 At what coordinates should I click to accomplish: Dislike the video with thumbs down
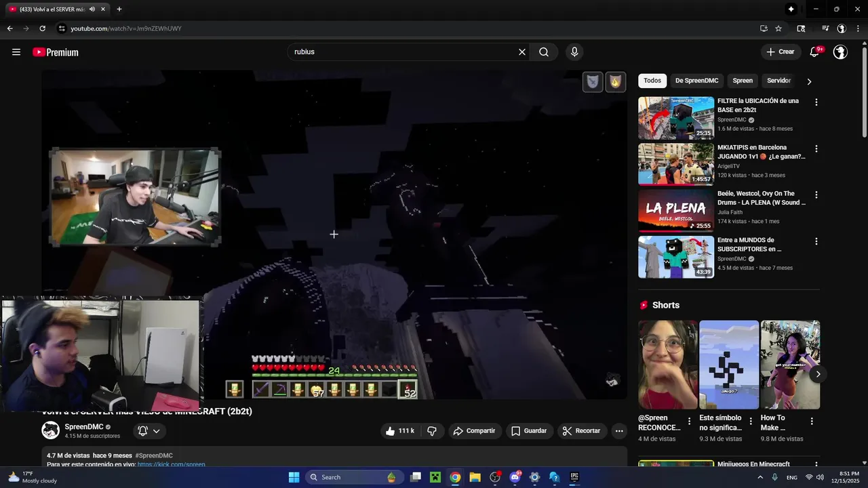click(x=432, y=431)
